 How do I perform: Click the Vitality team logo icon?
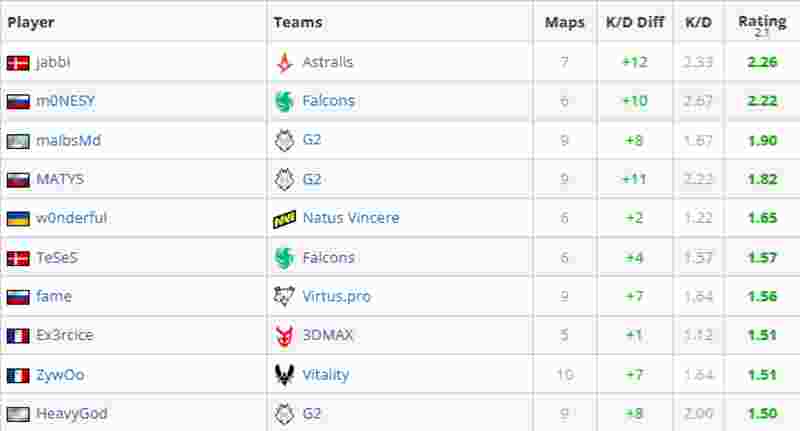pyautogui.click(x=285, y=375)
